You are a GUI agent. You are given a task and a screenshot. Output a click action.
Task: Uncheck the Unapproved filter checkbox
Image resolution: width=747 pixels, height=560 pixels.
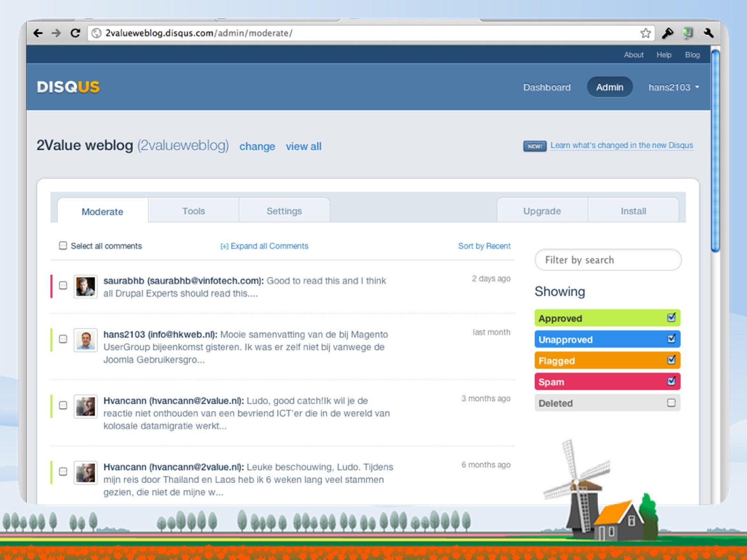coord(671,338)
